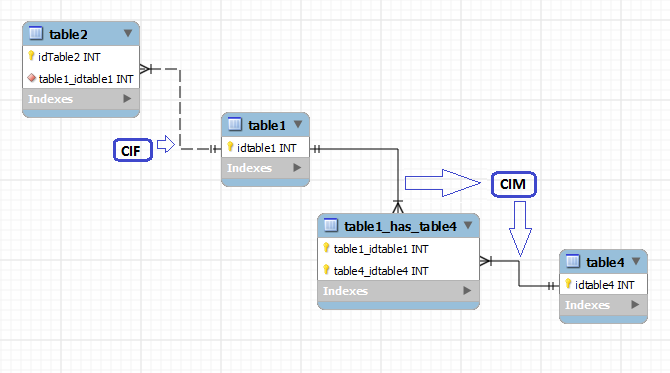
Task: Click the idtable1 key icon in table1
Action: click(230, 147)
